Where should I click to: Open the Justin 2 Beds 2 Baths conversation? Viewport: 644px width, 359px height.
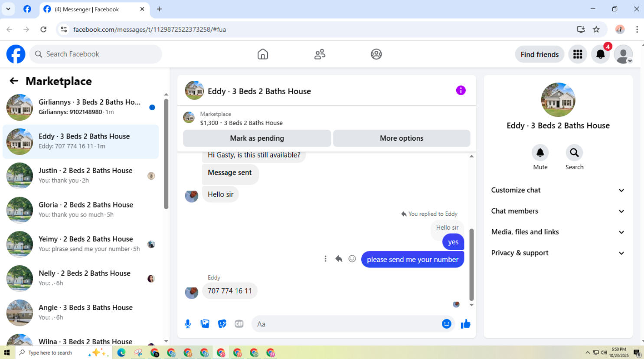pyautogui.click(x=81, y=176)
